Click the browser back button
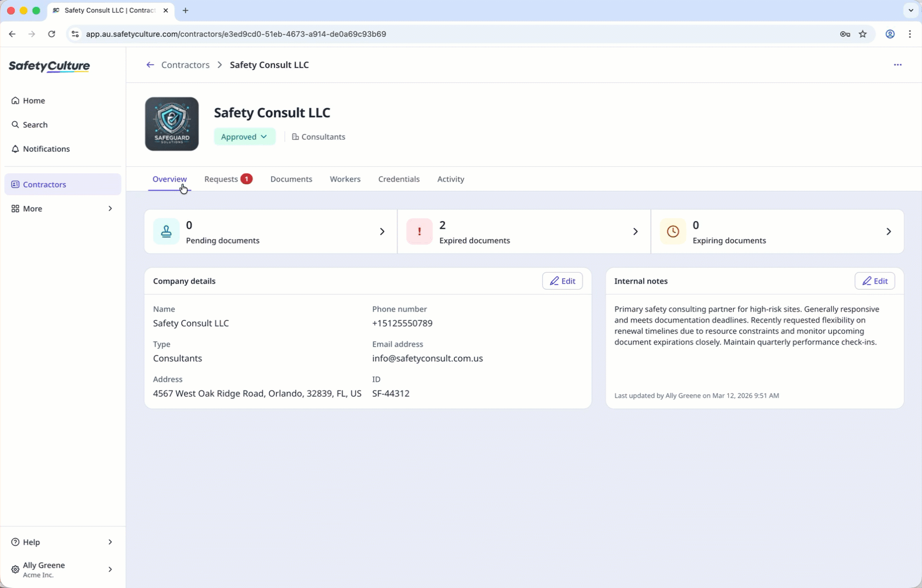 click(12, 34)
